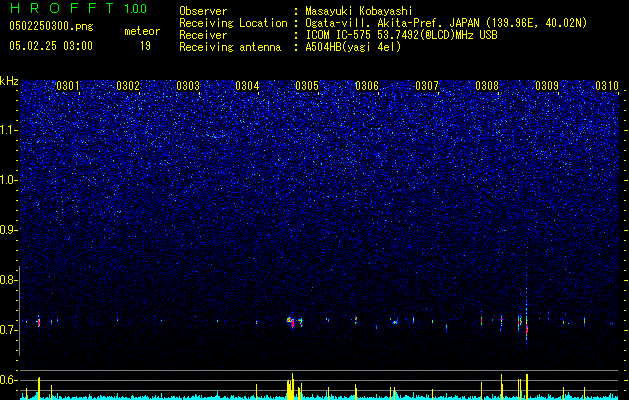
Task: Click the Receiving Location field label
Action: (233, 24)
